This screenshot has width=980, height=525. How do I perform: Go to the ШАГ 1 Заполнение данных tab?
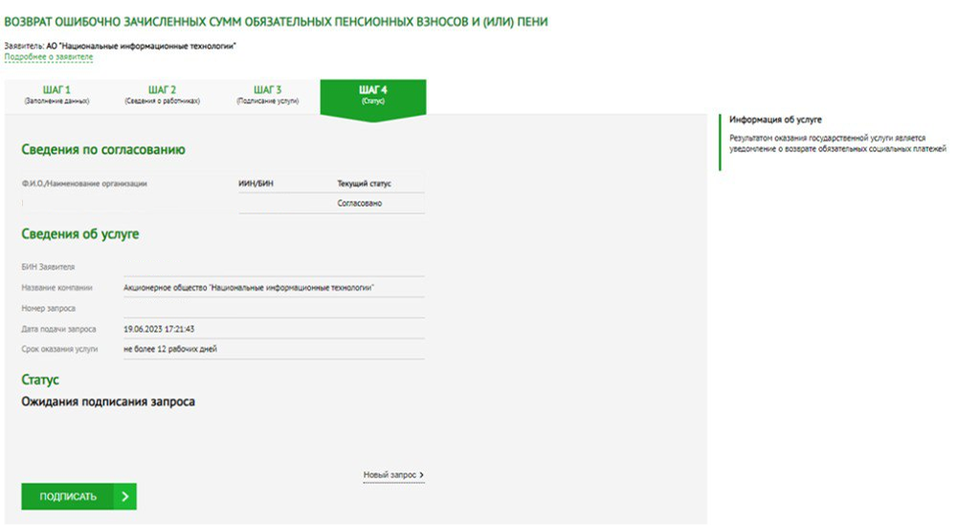[x=57, y=95]
